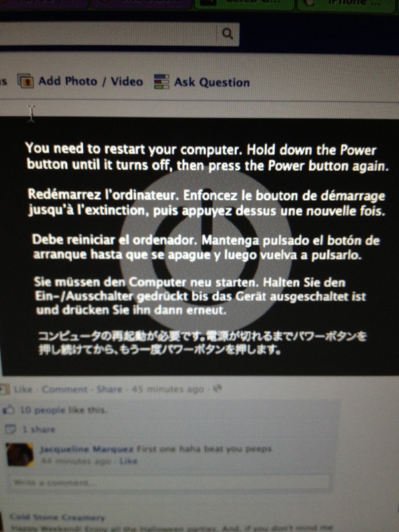Like Jacqueline Marquez's comment
Viewport: 399px width, 532px height.
[128, 461]
